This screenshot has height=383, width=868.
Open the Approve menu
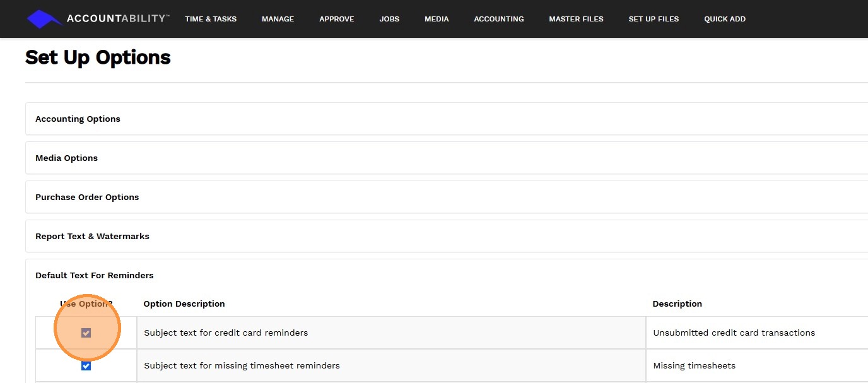(x=336, y=19)
